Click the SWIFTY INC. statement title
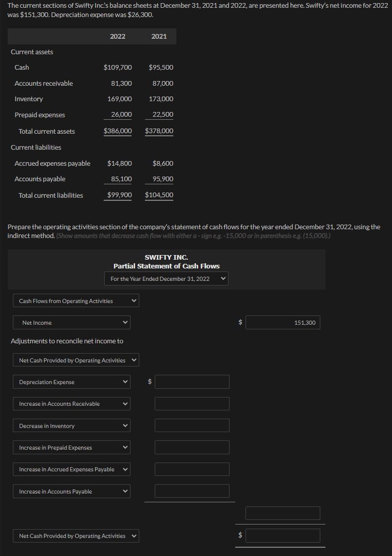This screenshot has width=392, height=556. point(166,257)
